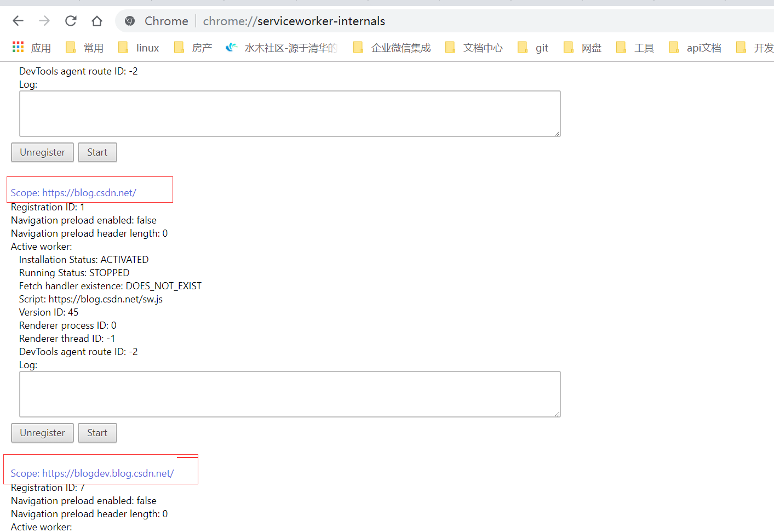Screen dimensions: 774x532
Task: Click the Log textarea above blog.csdn.net scope
Action: 290,113
